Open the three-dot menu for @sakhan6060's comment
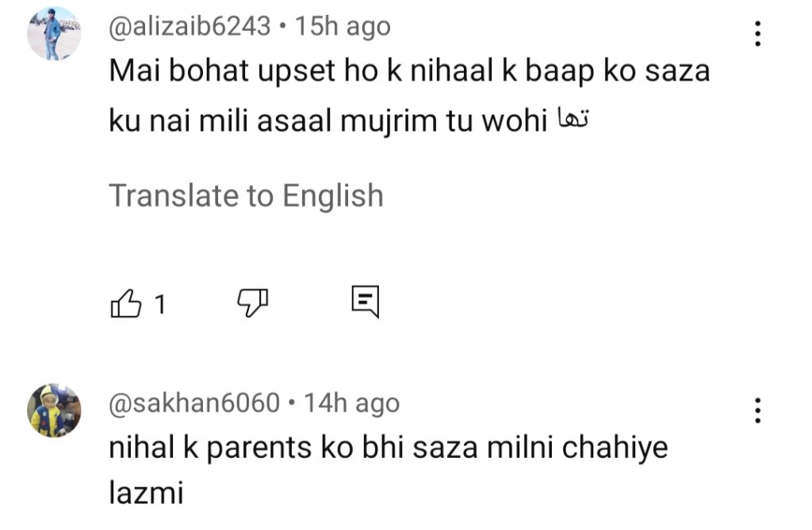The image size is (812, 530). 757,410
